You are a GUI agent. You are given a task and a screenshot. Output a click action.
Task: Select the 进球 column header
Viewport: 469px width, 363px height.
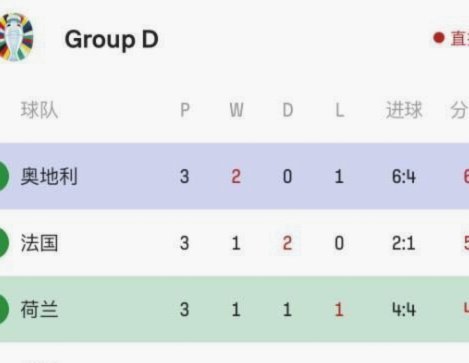coord(404,110)
